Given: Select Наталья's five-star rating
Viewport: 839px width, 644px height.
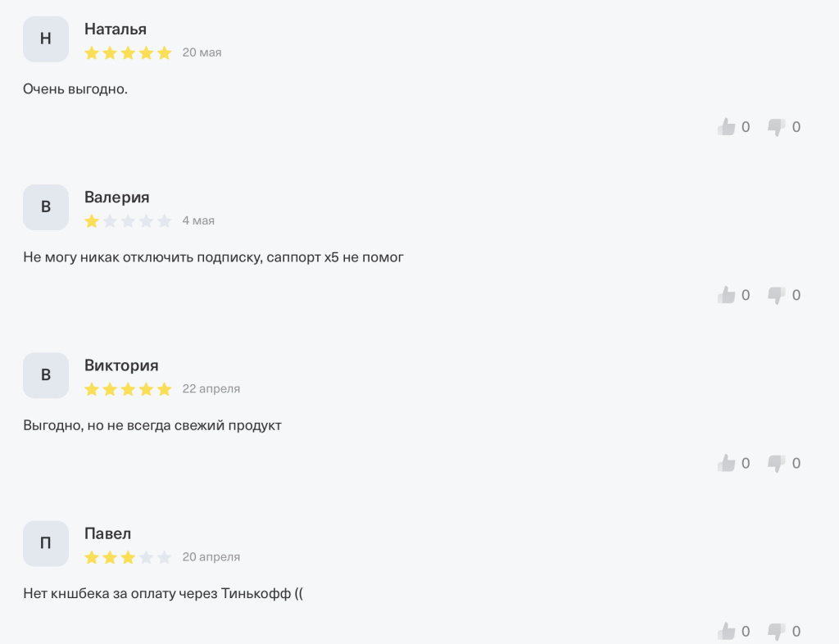Looking at the screenshot, I should (x=128, y=52).
